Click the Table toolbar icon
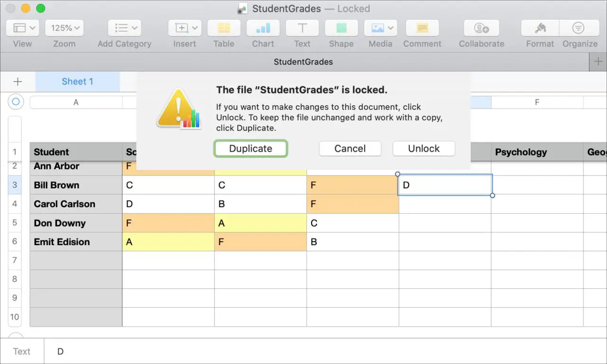Viewport: 607px width, 364px height. [223, 28]
